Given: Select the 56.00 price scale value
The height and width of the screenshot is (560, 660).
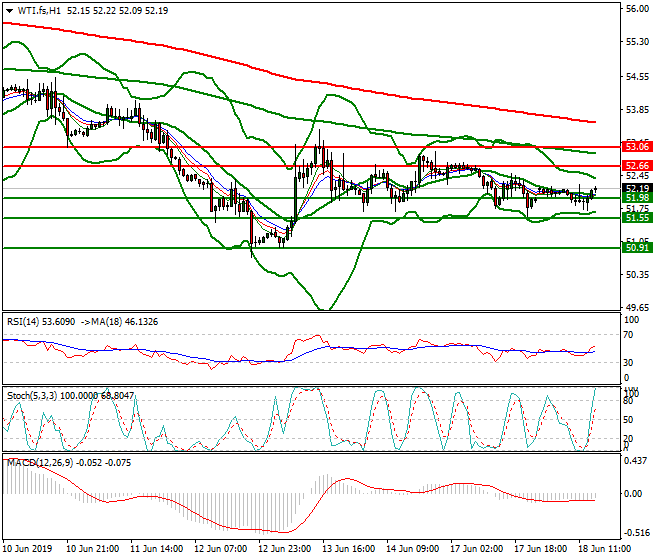Looking at the screenshot, I should (637, 9).
